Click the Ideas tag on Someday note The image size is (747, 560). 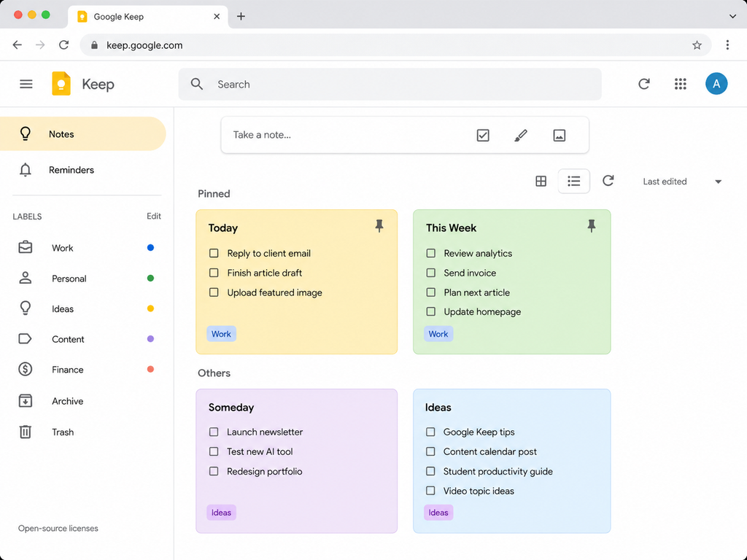pyautogui.click(x=221, y=513)
